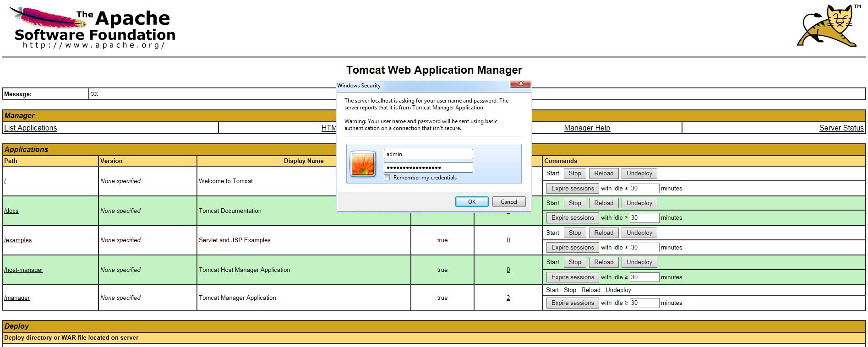This screenshot has width=868, height=347.
Task: Enable Remember my credentials checkbox
Action: tap(387, 178)
